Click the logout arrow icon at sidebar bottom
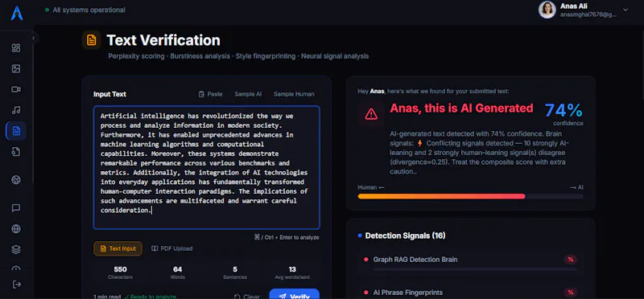The image size is (644, 299). (x=16, y=285)
